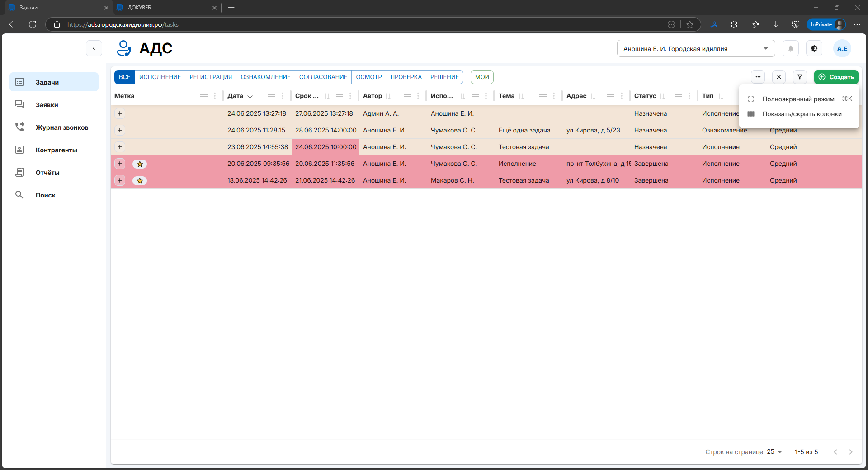Open the organization dropdown Аношина Е. И.
Screen dimensions: 868x470
[695, 49]
